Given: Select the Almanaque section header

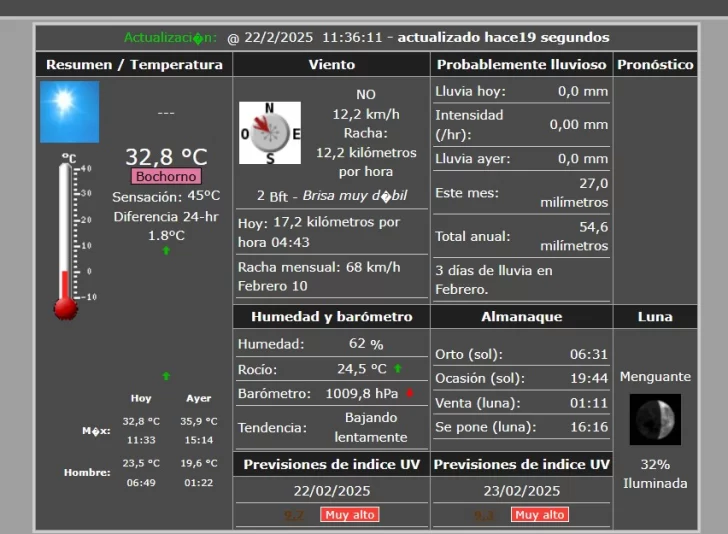Looking at the screenshot, I should [521, 317].
